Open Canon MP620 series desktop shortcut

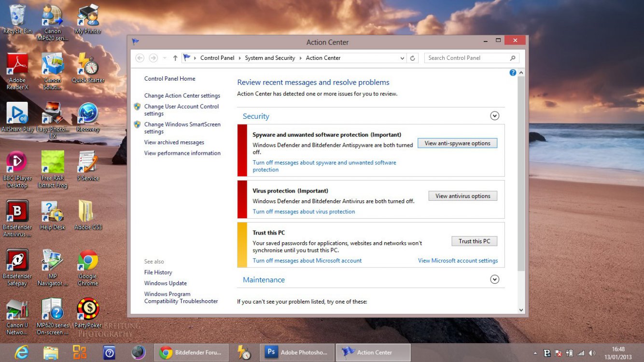pos(53,22)
